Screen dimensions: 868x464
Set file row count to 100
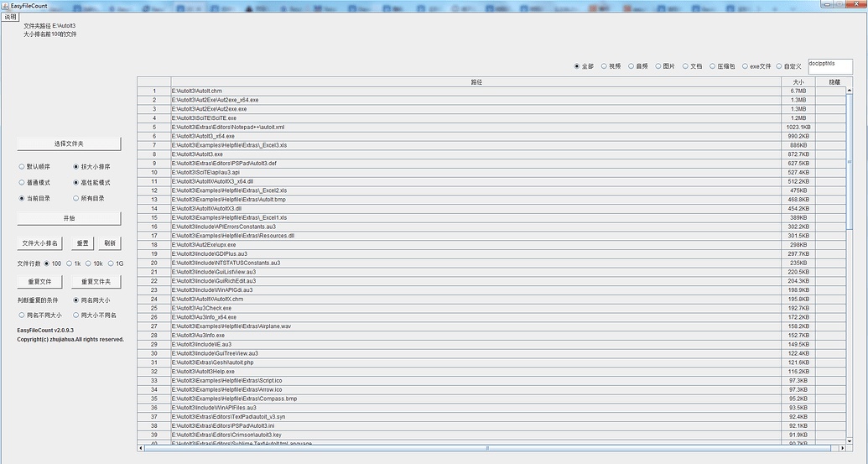point(53,263)
